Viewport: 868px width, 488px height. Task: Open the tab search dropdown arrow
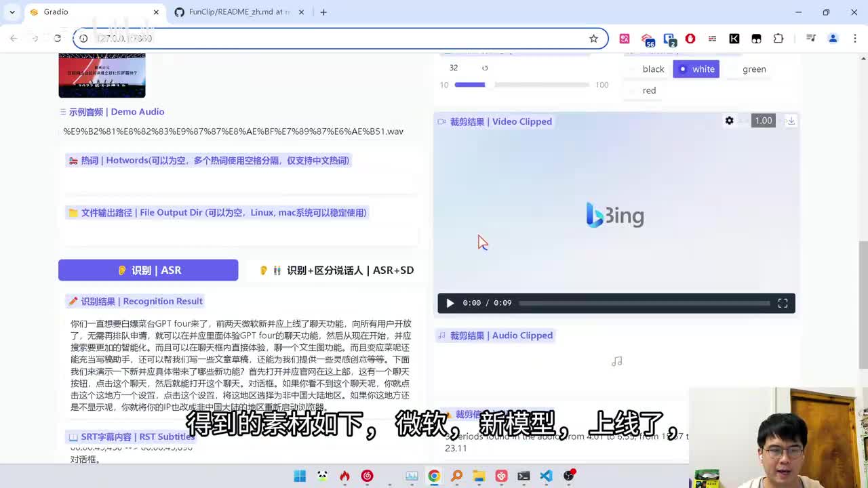pos(12,12)
